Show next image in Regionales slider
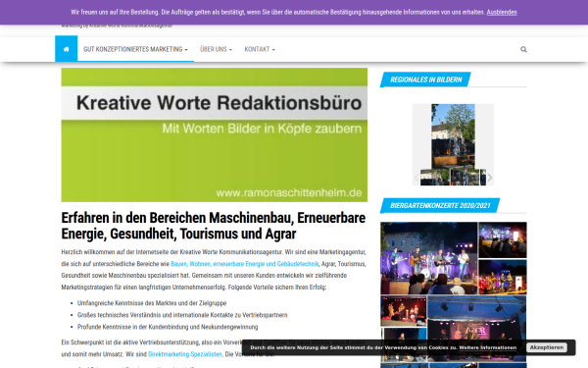 coord(489,178)
